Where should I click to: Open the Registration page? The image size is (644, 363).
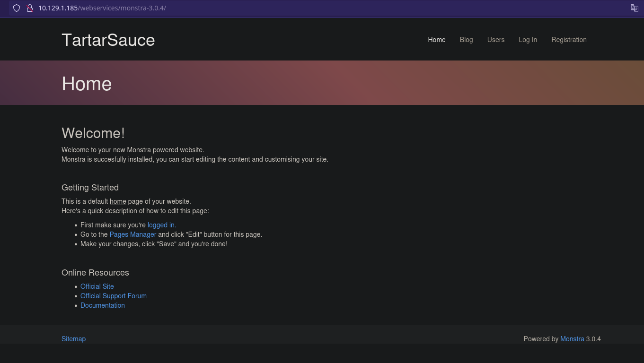point(569,40)
